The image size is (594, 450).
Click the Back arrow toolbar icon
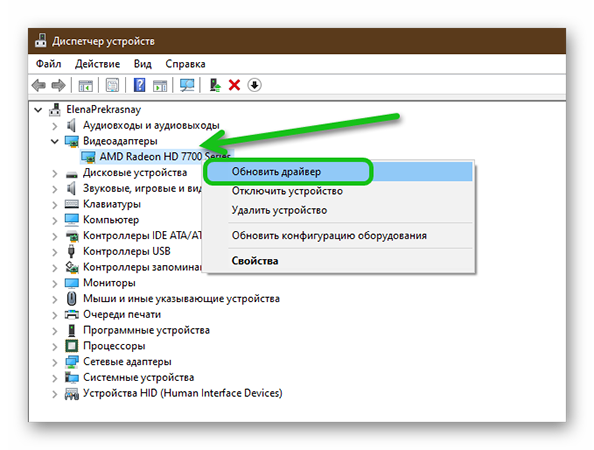coord(39,85)
